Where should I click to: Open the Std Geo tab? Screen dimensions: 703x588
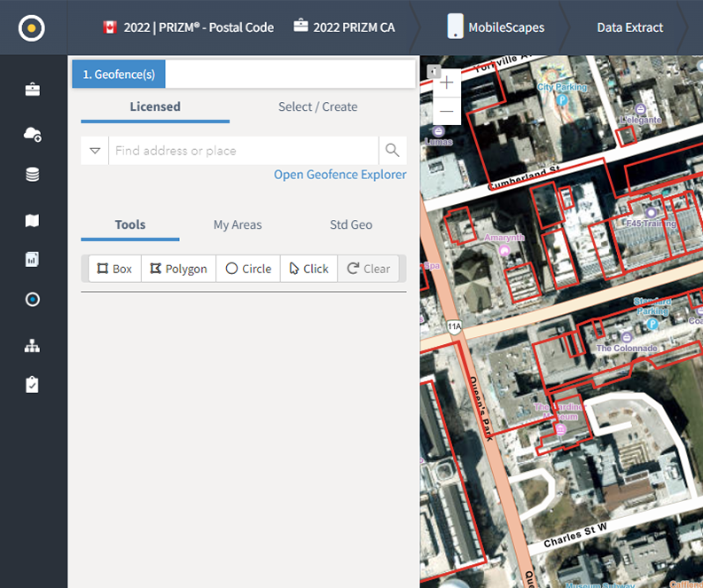[x=350, y=225]
